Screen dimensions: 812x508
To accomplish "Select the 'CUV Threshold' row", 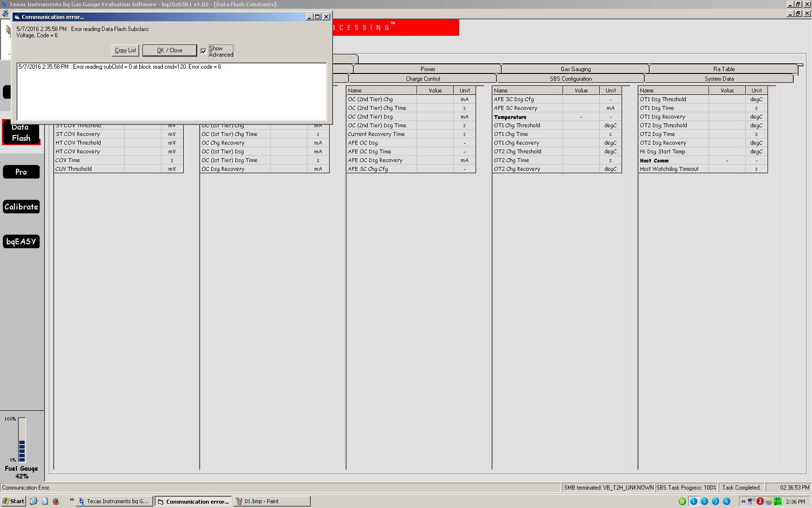I will click(x=119, y=169).
